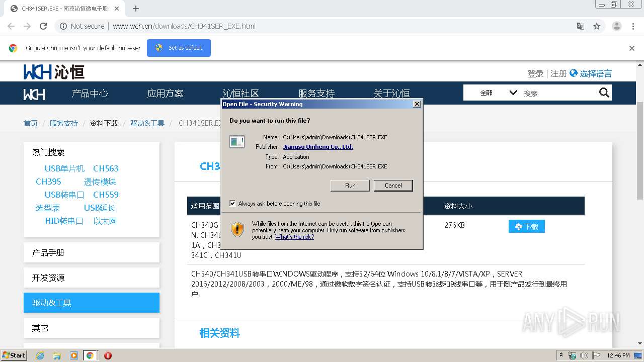
Task: Uncheck Always ask before opening this file
Action: (232, 204)
